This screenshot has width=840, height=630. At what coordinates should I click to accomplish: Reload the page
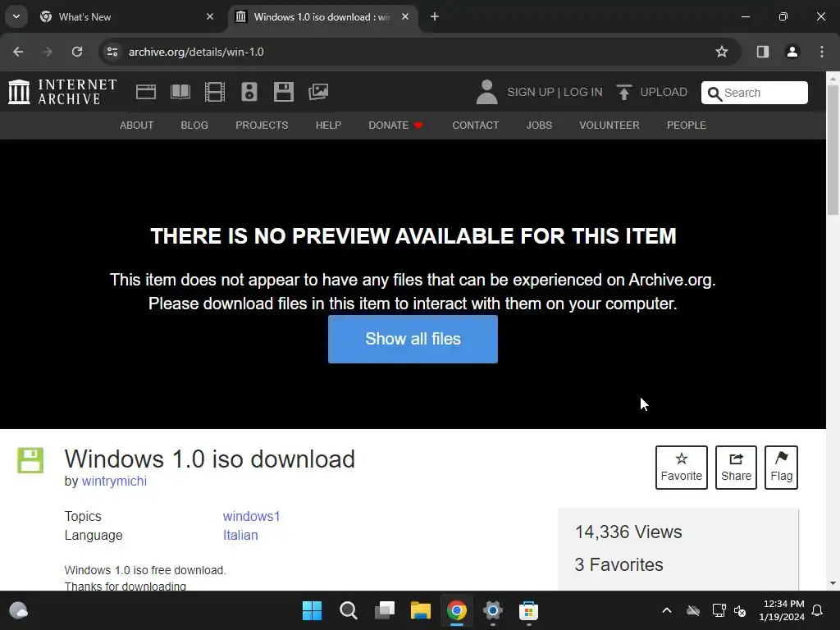[77, 52]
